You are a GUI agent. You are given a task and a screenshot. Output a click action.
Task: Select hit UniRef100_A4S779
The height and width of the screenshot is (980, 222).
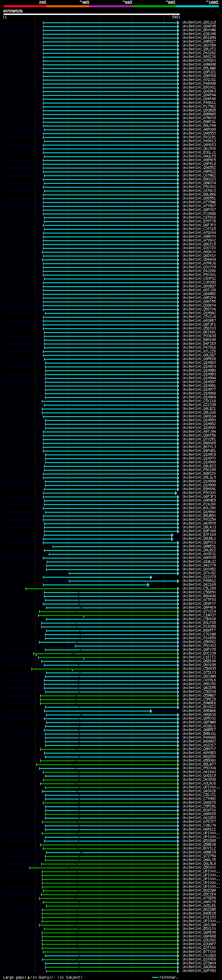click(x=199, y=565)
